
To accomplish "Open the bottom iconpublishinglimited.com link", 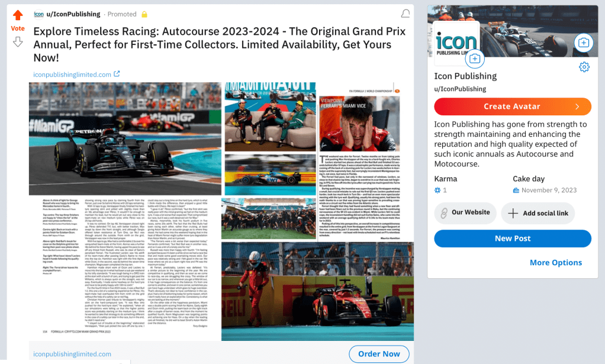I will (72, 354).
